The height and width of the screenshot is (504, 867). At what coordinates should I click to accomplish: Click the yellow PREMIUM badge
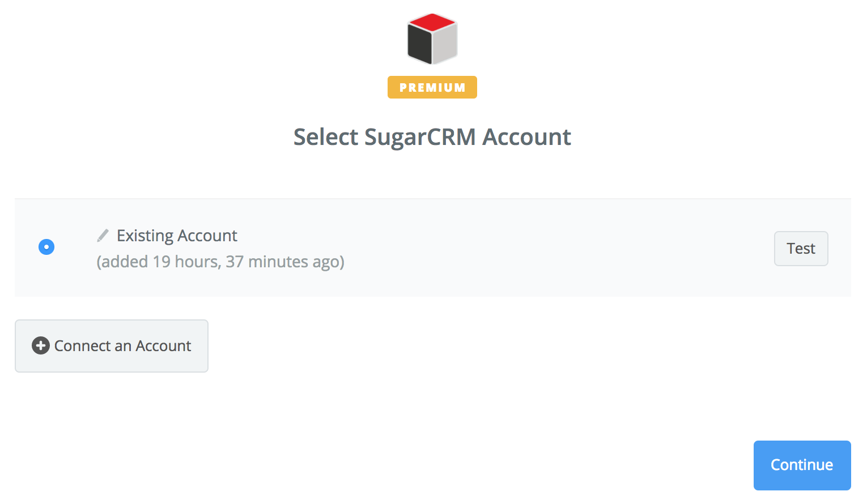pos(432,87)
